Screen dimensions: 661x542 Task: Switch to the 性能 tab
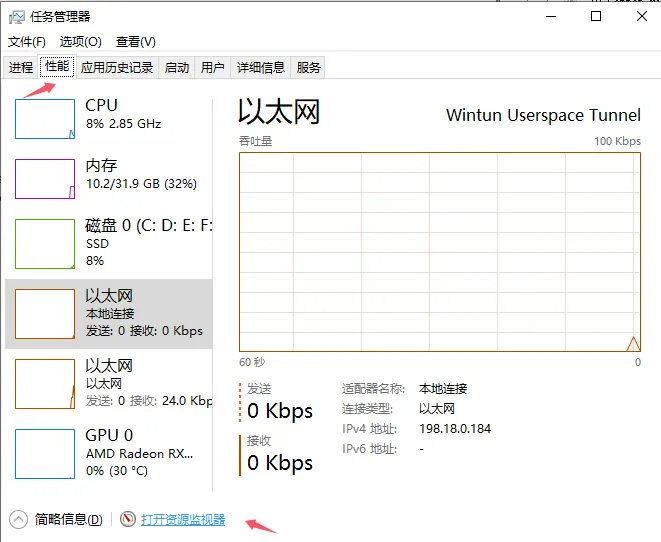pyautogui.click(x=57, y=66)
